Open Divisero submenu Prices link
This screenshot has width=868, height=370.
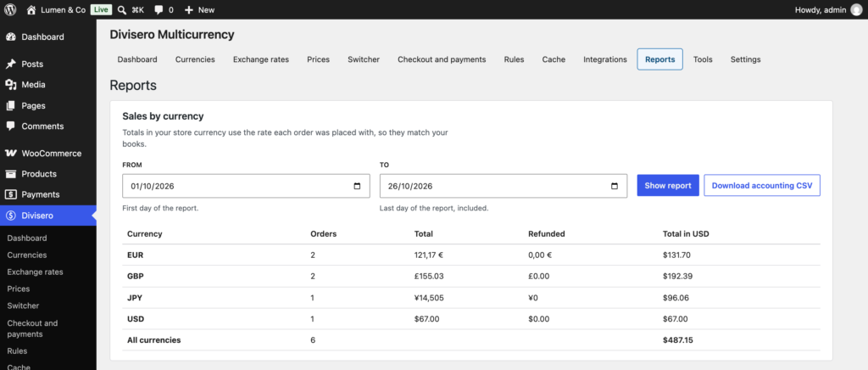click(x=19, y=289)
